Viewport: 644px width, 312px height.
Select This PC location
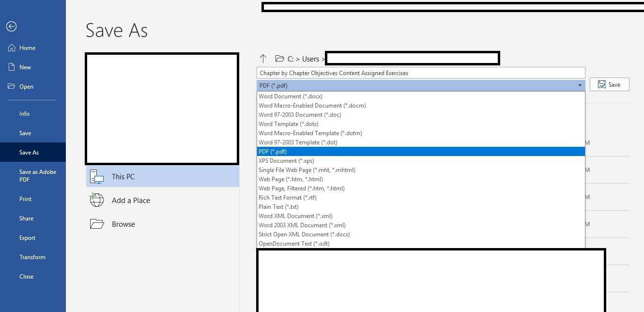(x=163, y=176)
